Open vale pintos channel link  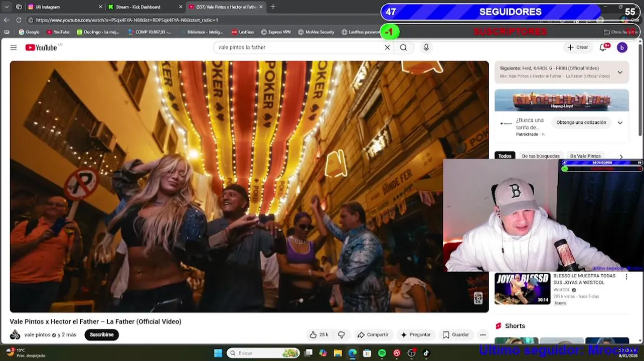[x=37, y=335]
